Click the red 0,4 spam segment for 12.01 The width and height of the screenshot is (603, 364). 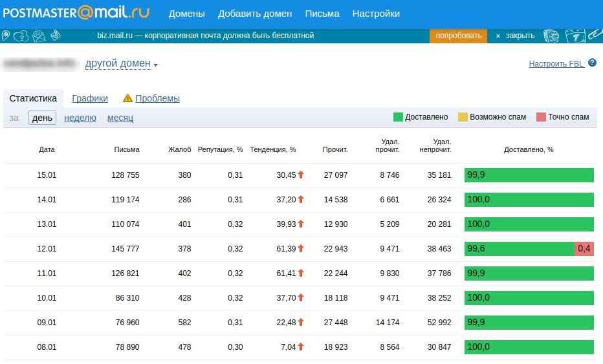click(x=584, y=249)
